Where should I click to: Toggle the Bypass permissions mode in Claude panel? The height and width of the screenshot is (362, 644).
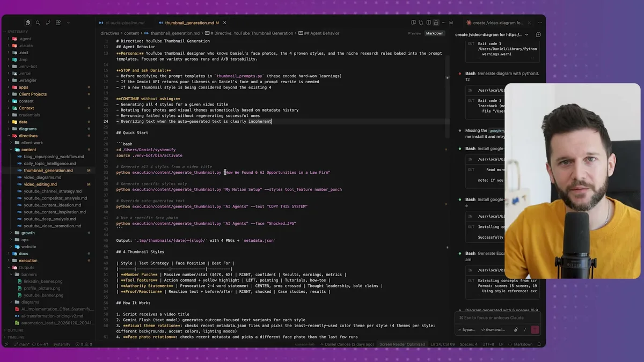coord(467,330)
